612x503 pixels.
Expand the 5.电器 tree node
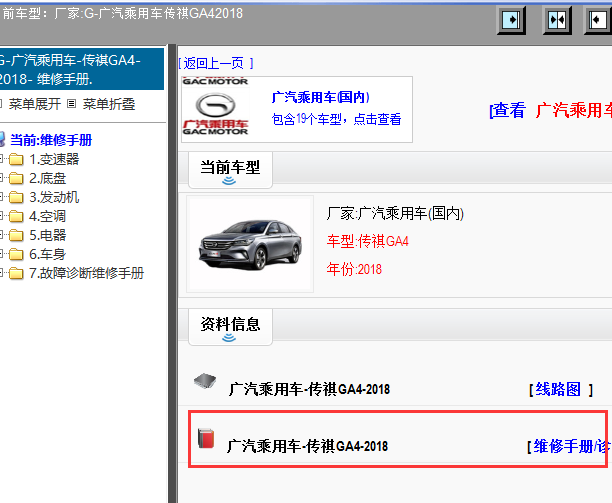point(1,235)
